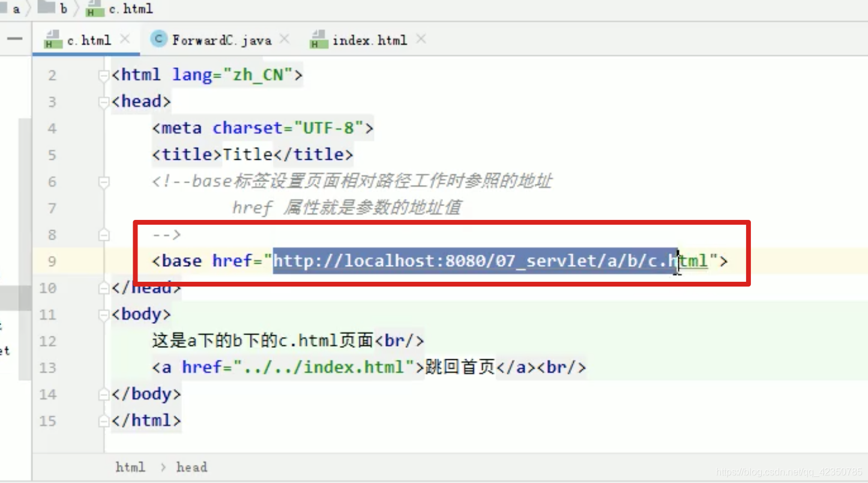
Task: Open the index.html editor tab
Action: [x=370, y=40]
